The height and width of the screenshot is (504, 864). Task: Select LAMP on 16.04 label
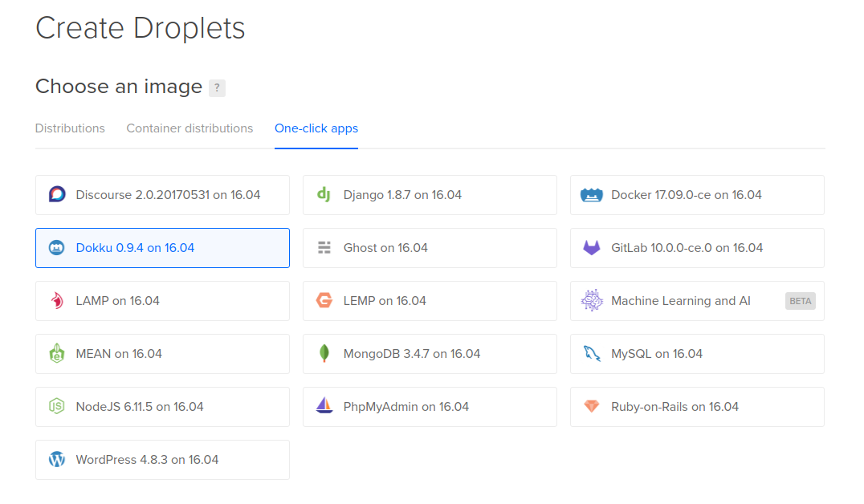(118, 301)
